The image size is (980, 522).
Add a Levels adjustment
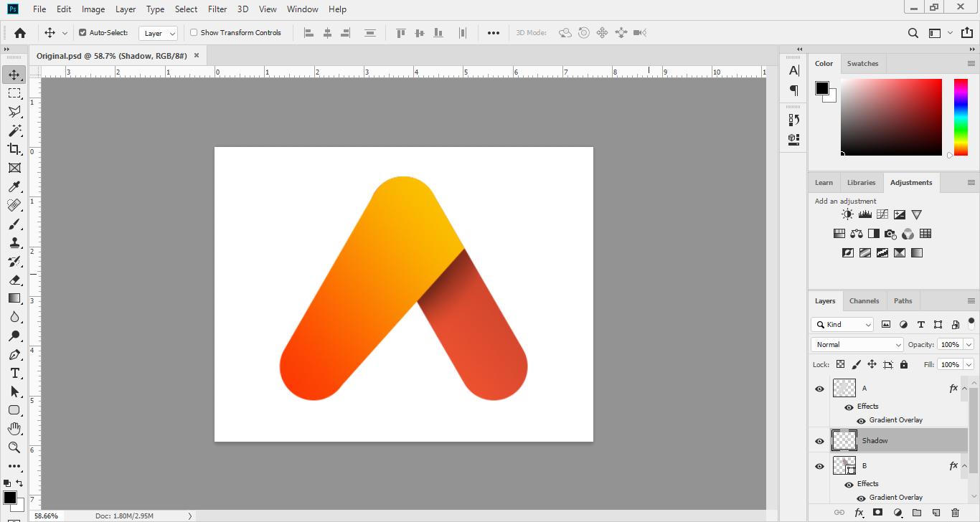pyautogui.click(x=864, y=214)
